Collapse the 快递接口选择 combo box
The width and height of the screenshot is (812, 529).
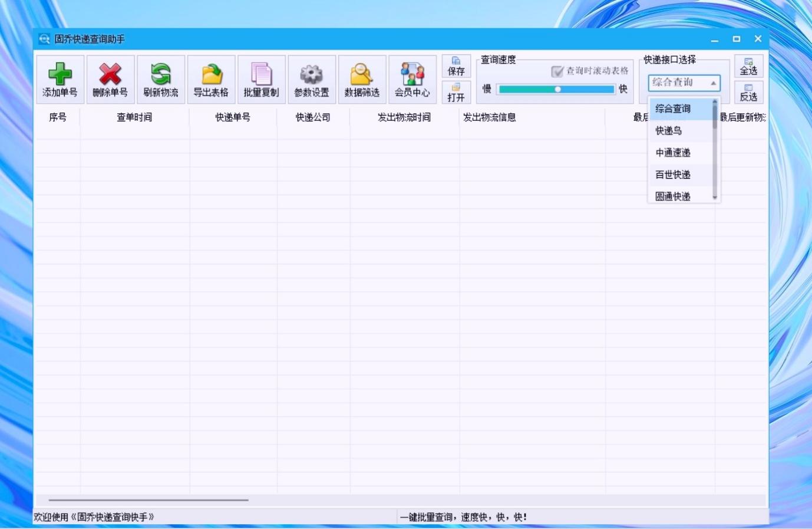tap(713, 83)
